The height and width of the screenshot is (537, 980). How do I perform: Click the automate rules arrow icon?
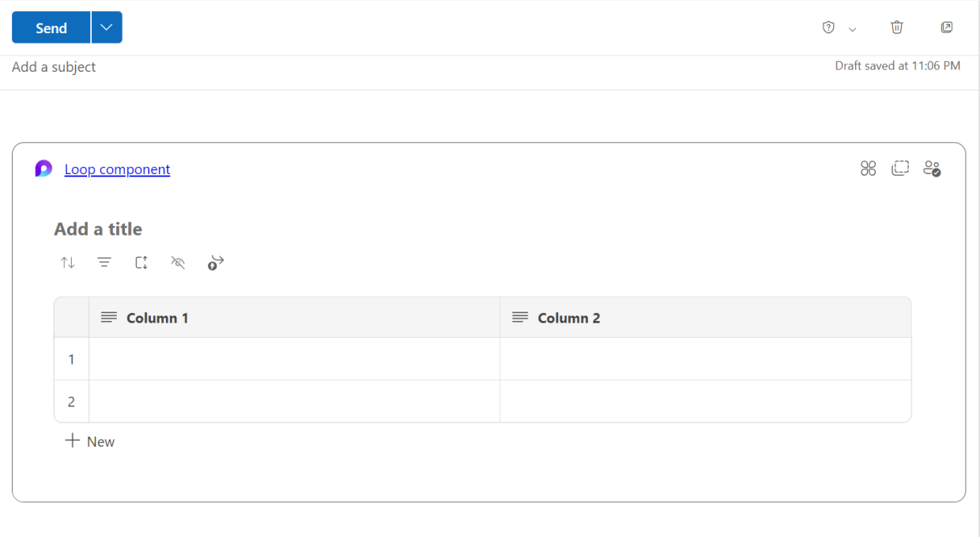click(x=214, y=262)
